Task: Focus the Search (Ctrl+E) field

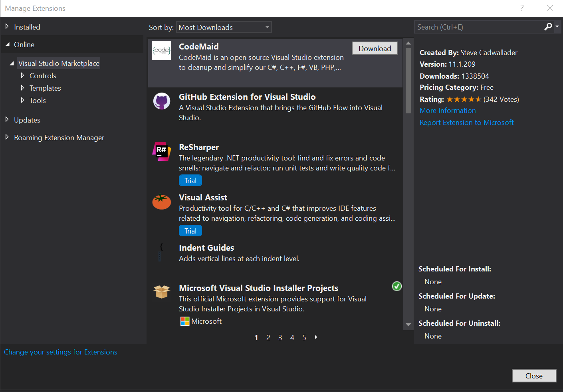Action: 478,27
